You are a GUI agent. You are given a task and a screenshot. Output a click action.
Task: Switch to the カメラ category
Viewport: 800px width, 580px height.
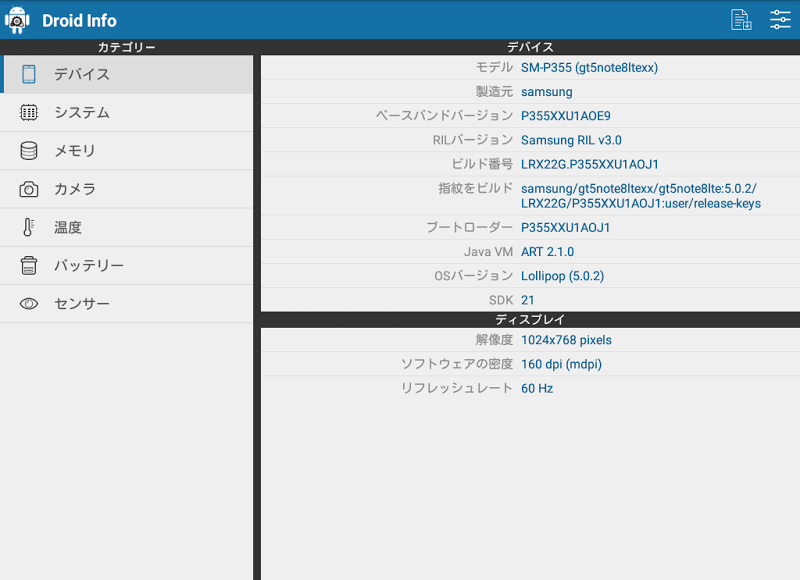[75, 189]
